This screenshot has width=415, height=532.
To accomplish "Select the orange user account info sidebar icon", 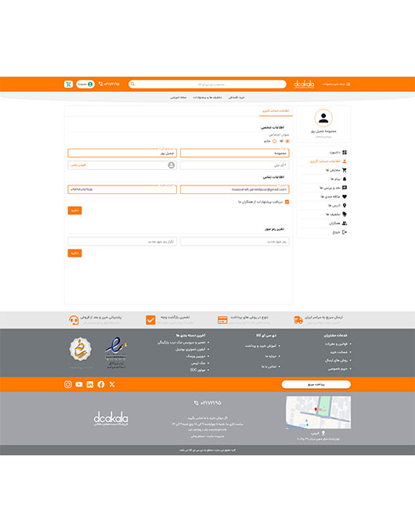I will (345, 161).
